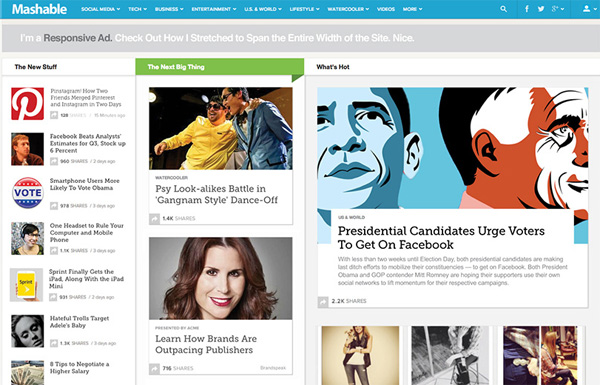
Task: Click the US & WORLD category label
Action: (351, 217)
